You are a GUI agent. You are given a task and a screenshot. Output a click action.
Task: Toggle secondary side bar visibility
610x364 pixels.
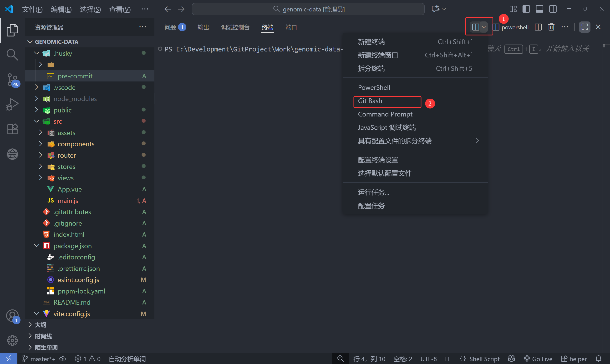pyautogui.click(x=553, y=9)
